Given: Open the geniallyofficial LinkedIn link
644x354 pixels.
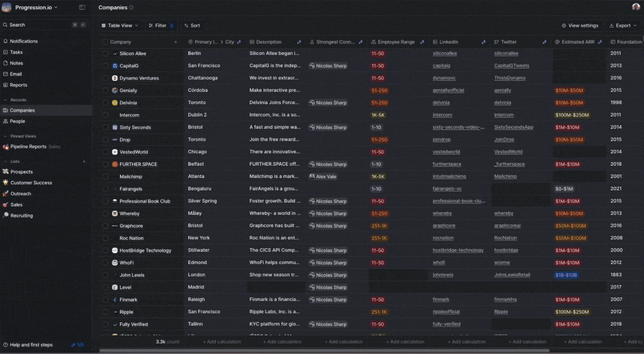Looking at the screenshot, I should 448,90.
